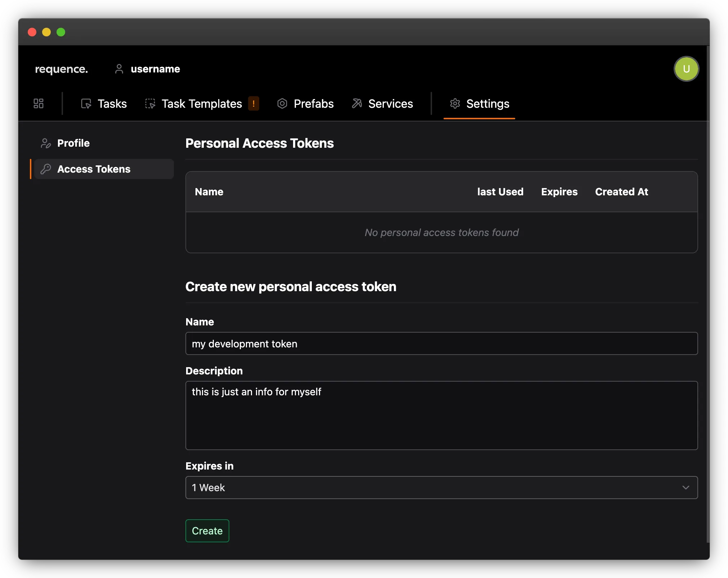Open Prefabs via its hexagon icon
Image resolution: width=728 pixels, height=578 pixels.
[282, 103]
